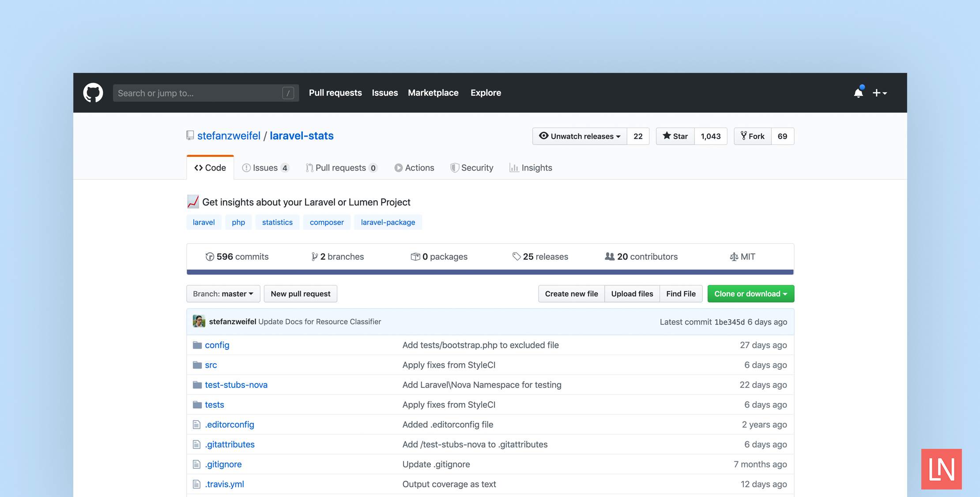Open Pull requests in top navigation

pos(335,93)
